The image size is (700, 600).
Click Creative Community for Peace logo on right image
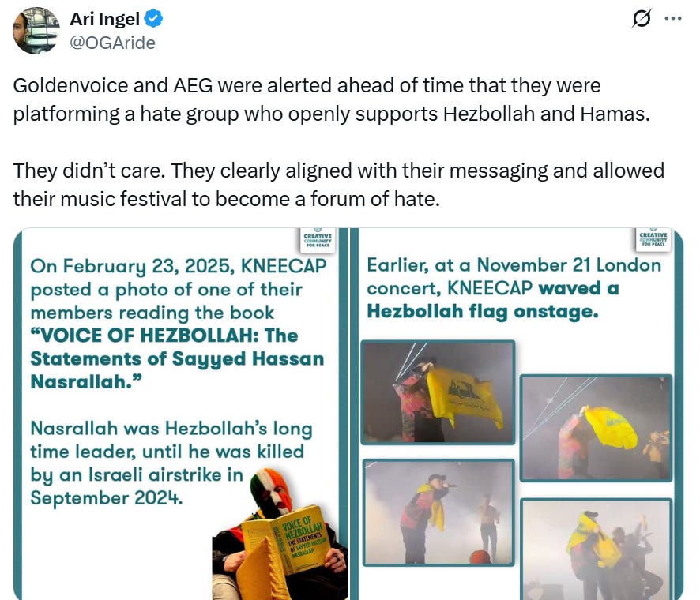click(653, 239)
